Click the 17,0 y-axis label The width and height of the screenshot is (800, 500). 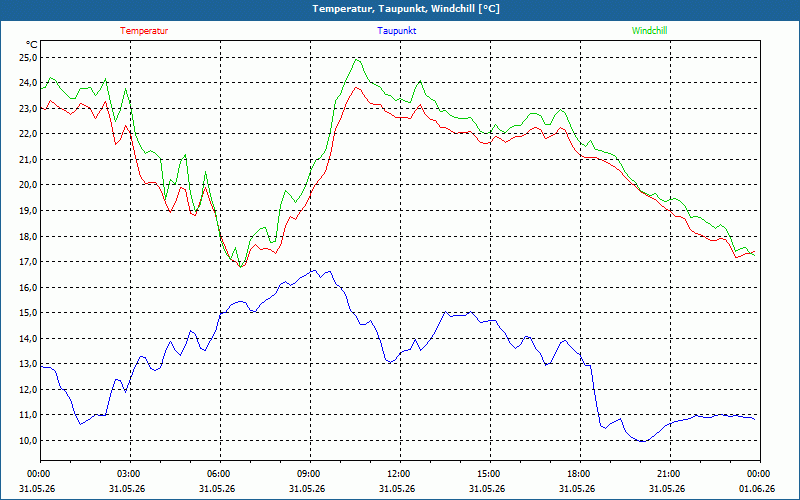pos(28,262)
